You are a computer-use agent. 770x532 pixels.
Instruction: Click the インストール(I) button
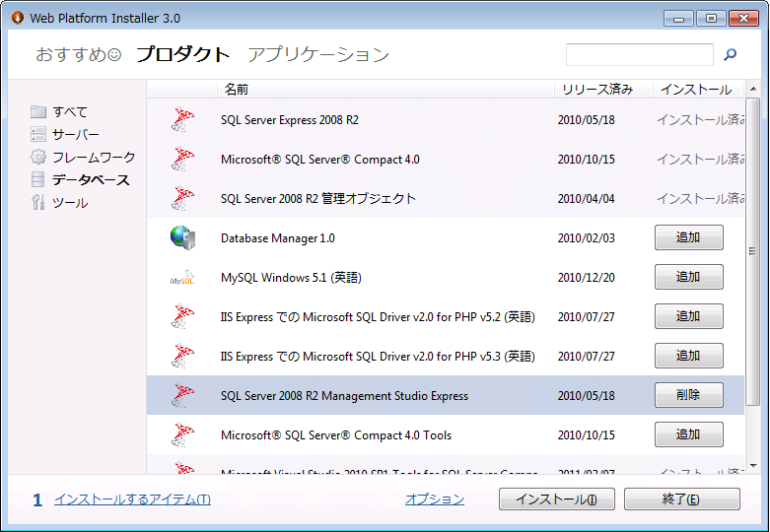pyautogui.click(x=556, y=499)
